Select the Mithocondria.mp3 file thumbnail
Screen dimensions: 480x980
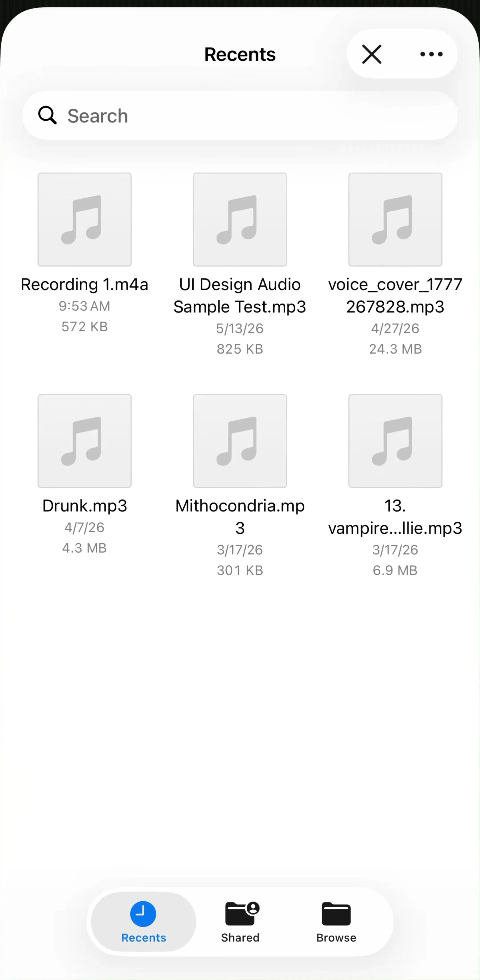pos(240,441)
